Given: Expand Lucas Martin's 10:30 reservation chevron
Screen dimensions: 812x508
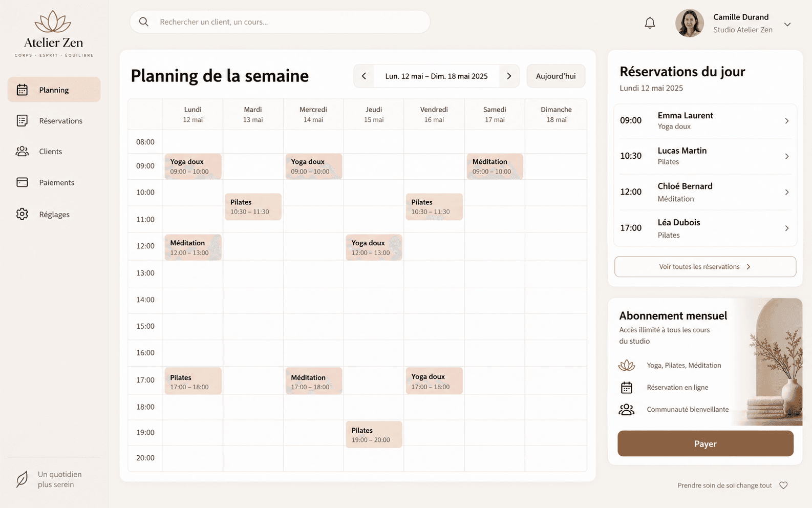Looking at the screenshot, I should tap(787, 156).
